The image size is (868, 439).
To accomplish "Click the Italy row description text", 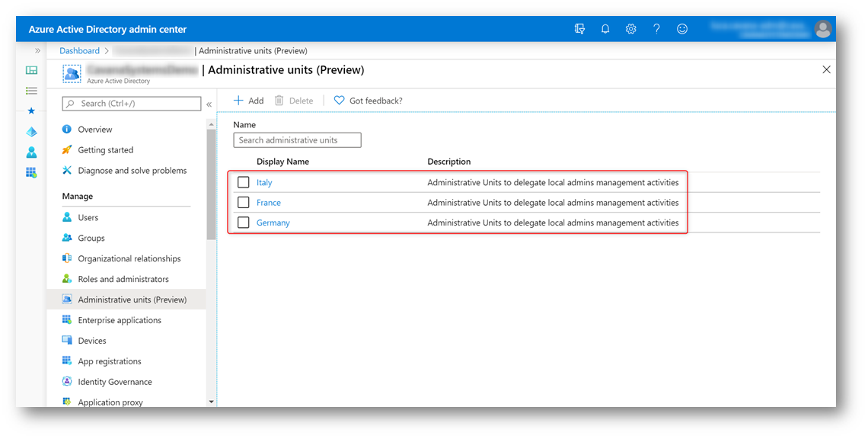I will pyautogui.click(x=553, y=182).
